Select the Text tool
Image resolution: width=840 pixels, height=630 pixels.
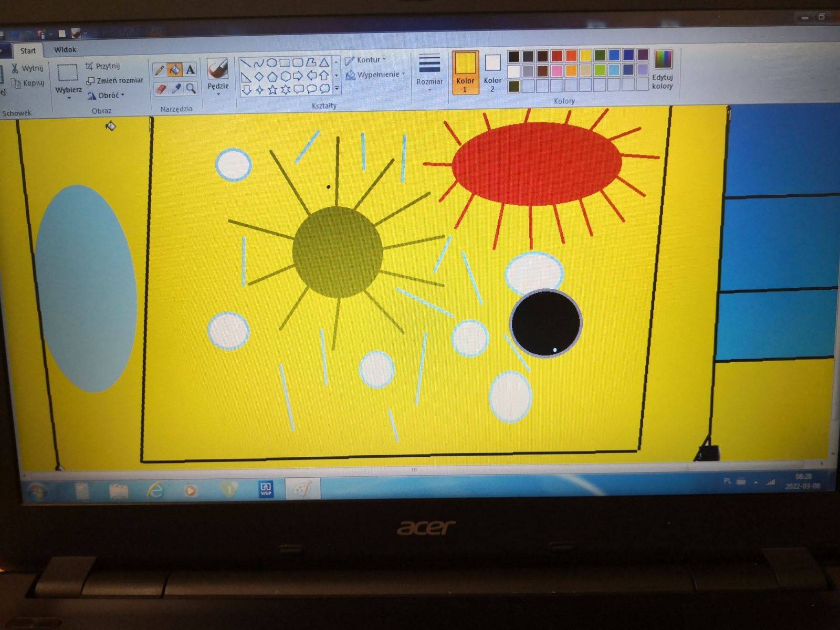point(190,69)
